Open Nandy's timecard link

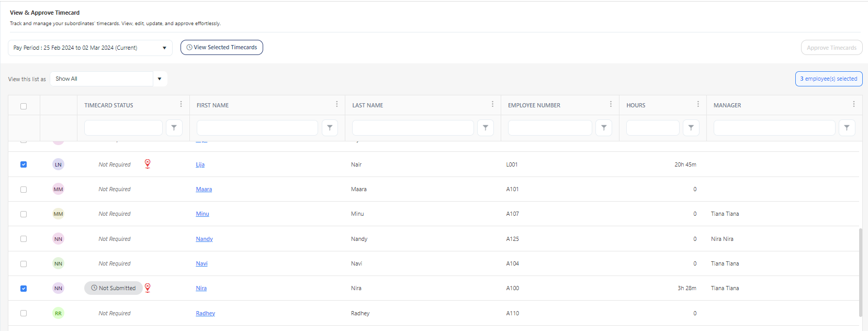(x=204, y=239)
